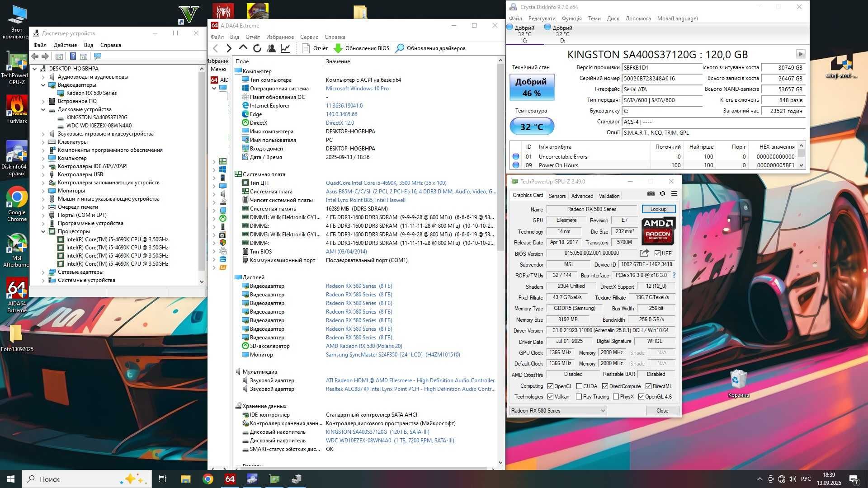This screenshot has height=488, width=868.
Task: Expand Контроллеры USB tree node
Action: coord(43,174)
